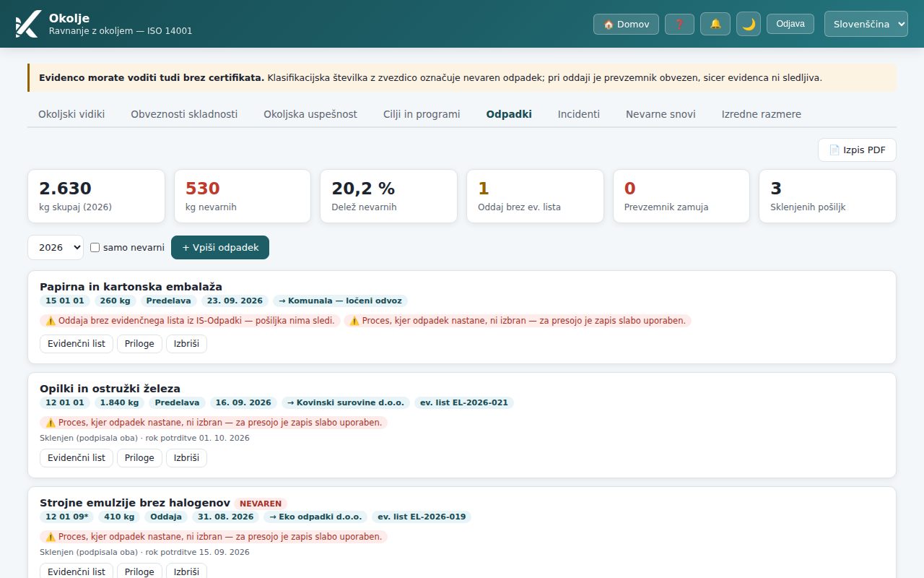This screenshot has width=924, height=578.
Task: Switch to Incidenti tab
Action: tap(579, 114)
